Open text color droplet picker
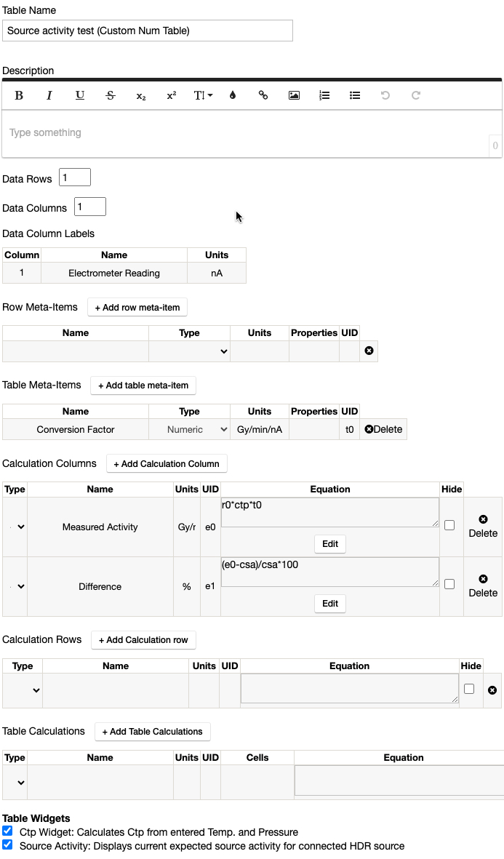The width and height of the screenshot is (504, 859). click(233, 95)
